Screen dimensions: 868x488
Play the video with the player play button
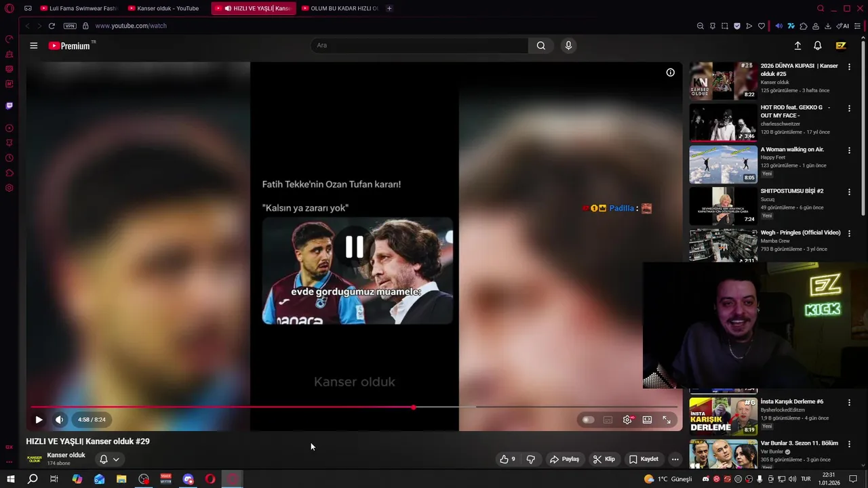point(39,420)
